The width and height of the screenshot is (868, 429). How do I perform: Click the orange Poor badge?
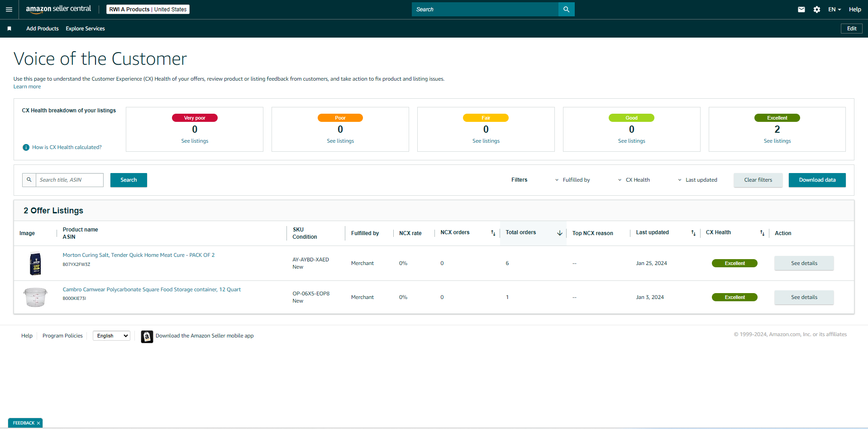tap(340, 118)
